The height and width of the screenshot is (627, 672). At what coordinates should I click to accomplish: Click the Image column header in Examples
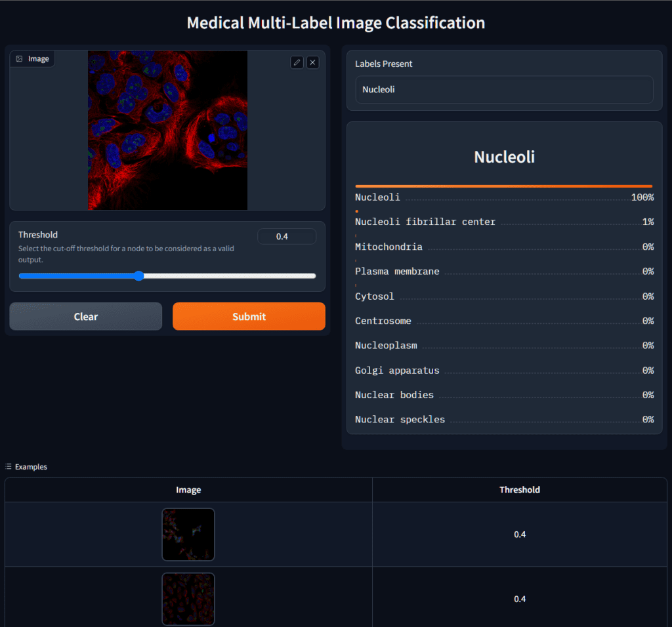[188, 490]
